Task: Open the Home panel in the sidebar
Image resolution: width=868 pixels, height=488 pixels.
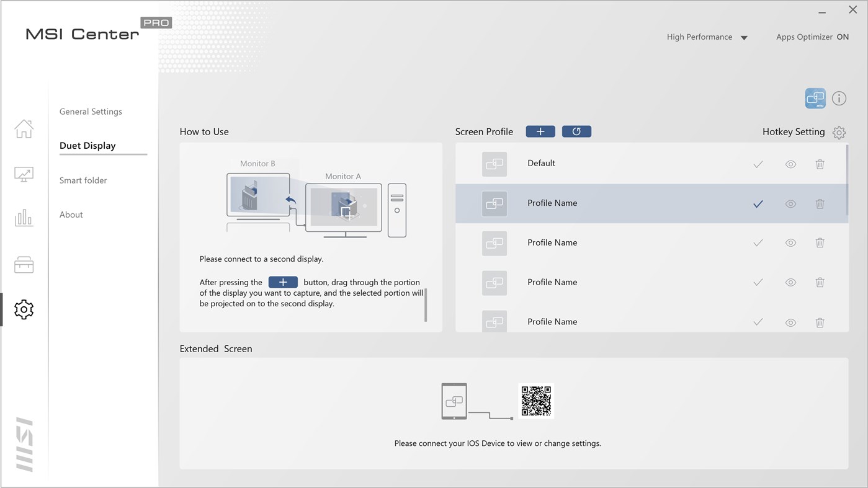Action: [x=24, y=129]
